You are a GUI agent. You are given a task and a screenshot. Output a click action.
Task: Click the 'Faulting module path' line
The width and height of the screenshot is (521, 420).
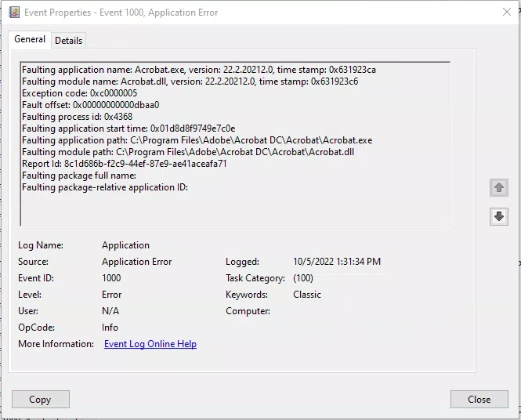188,152
